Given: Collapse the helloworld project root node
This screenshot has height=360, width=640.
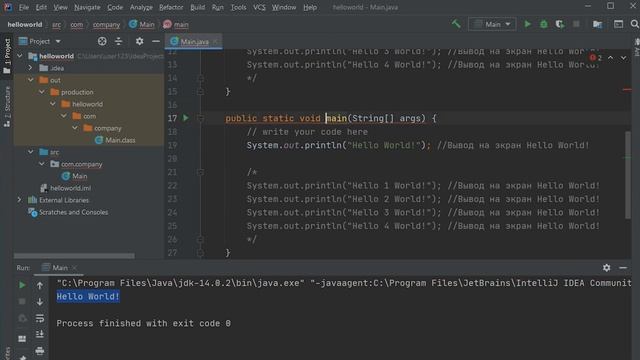Looking at the screenshot, I should (20, 56).
